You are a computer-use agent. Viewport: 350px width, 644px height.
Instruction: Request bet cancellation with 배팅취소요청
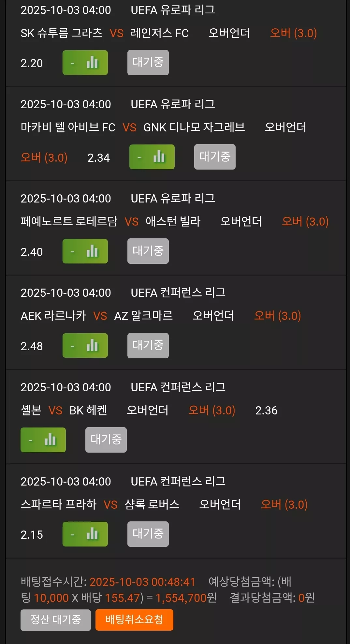(x=134, y=620)
